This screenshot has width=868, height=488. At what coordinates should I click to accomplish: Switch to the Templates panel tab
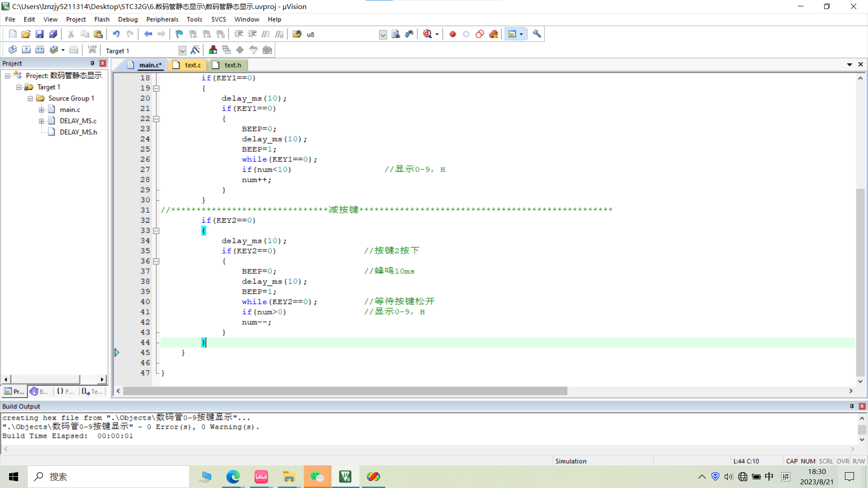tap(93, 392)
